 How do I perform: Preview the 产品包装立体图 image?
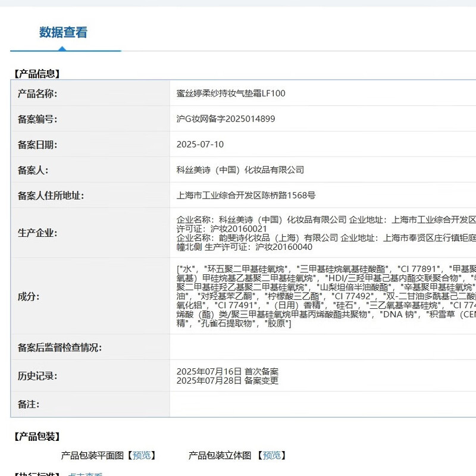pyautogui.click(x=272, y=455)
